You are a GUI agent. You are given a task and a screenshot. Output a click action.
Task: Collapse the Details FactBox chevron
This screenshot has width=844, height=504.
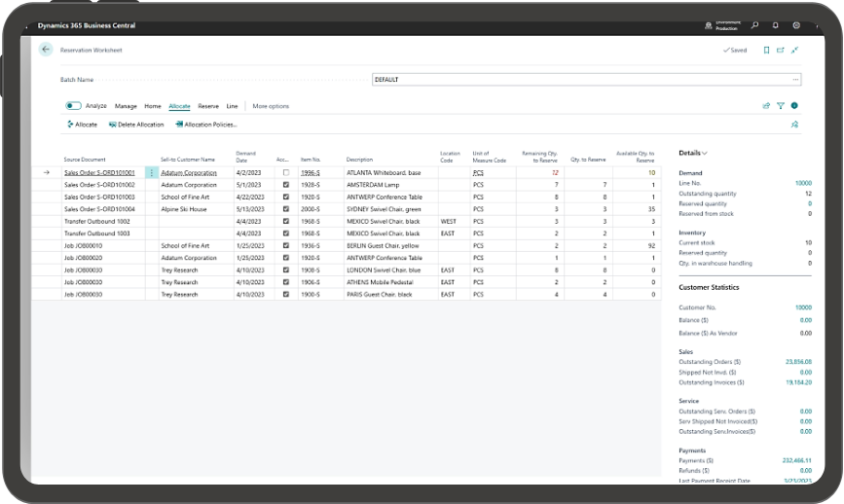pyautogui.click(x=705, y=154)
